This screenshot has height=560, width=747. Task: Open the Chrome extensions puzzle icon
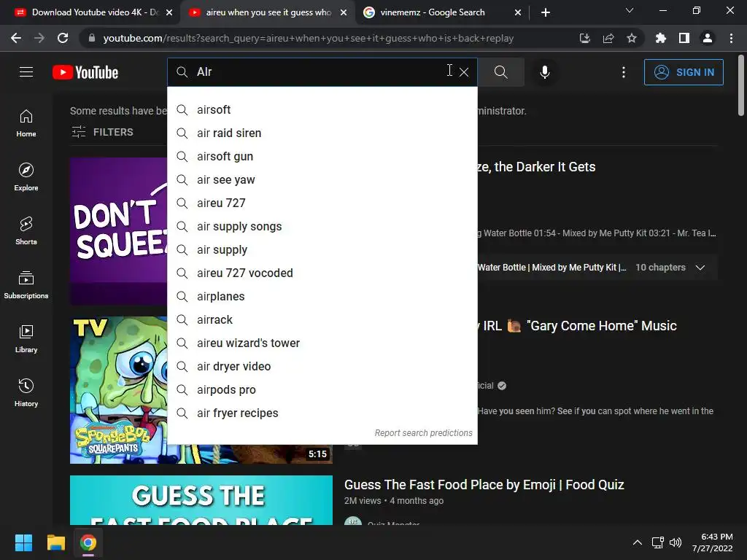[660, 38]
